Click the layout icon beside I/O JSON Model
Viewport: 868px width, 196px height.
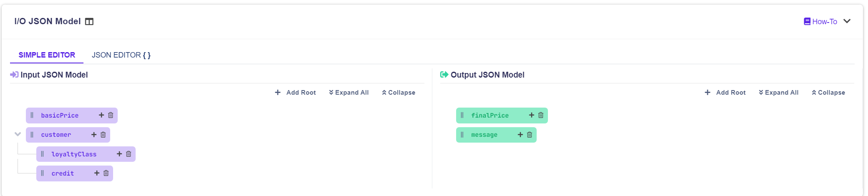point(89,22)
